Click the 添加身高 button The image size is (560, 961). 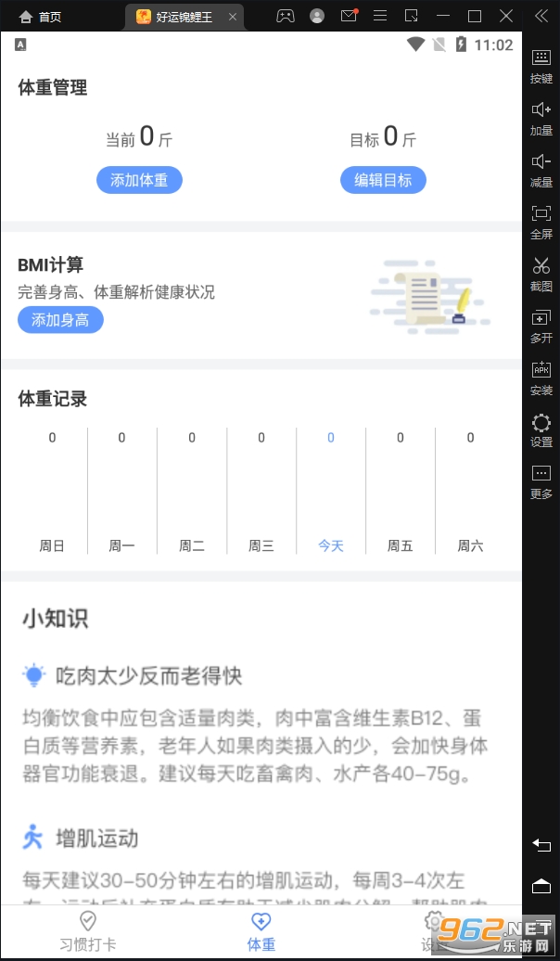click(60, 320)
